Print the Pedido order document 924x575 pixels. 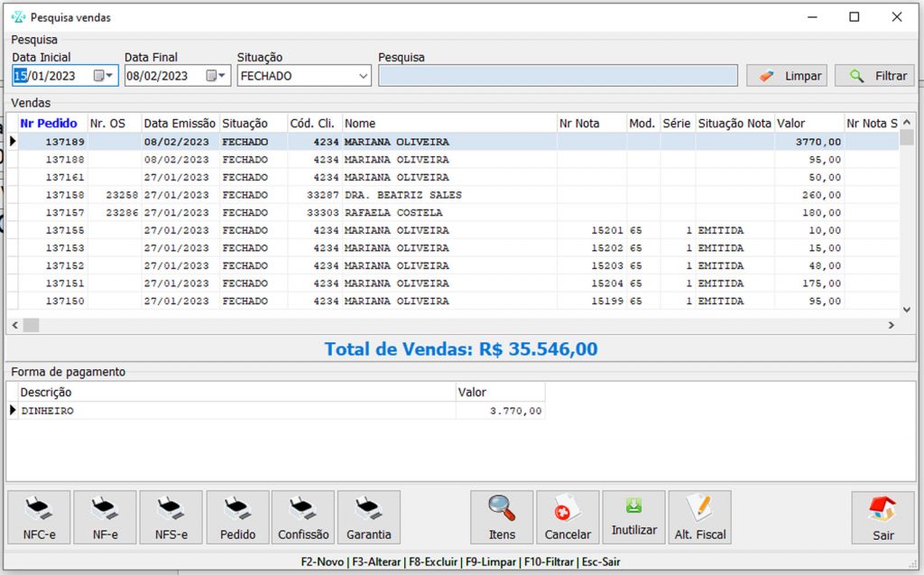pos(237,518)
